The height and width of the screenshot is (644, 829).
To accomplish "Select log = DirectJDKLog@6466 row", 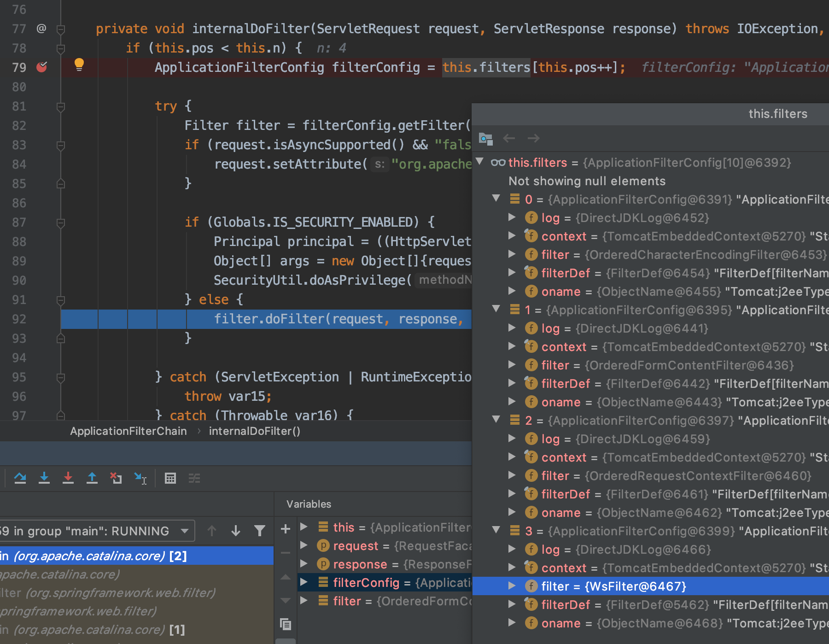I will (651, 550).
